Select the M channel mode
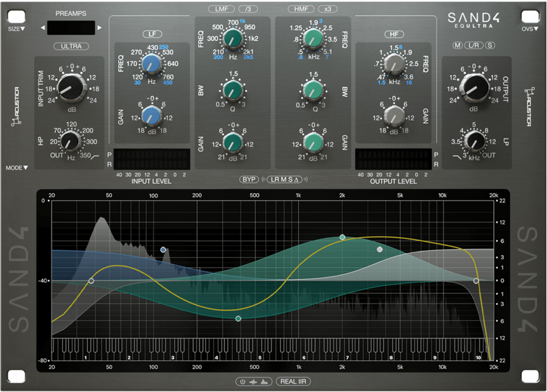 pyautogui.click(x=457, y=45)
